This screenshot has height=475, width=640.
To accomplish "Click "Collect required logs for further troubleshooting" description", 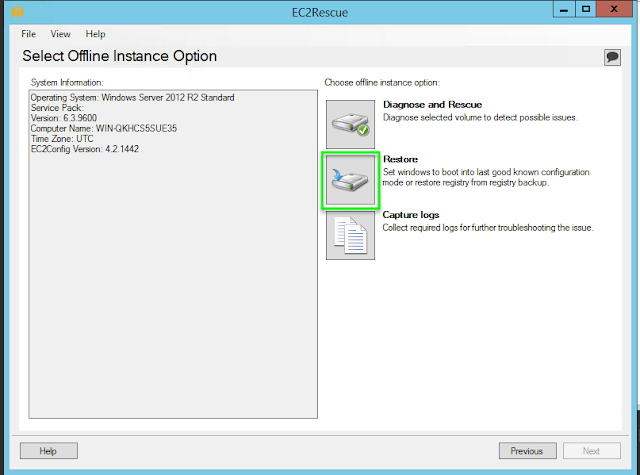I will pos(488,228).
